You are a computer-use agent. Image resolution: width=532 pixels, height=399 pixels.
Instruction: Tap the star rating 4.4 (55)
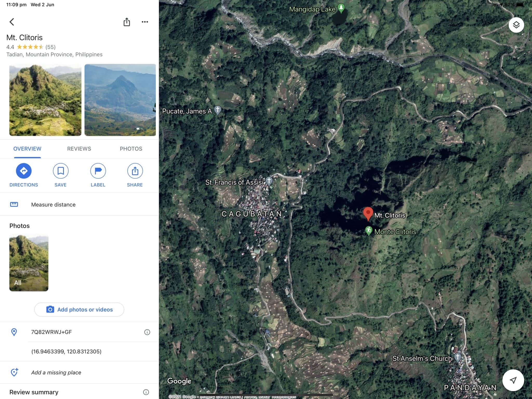coord(31,47)
